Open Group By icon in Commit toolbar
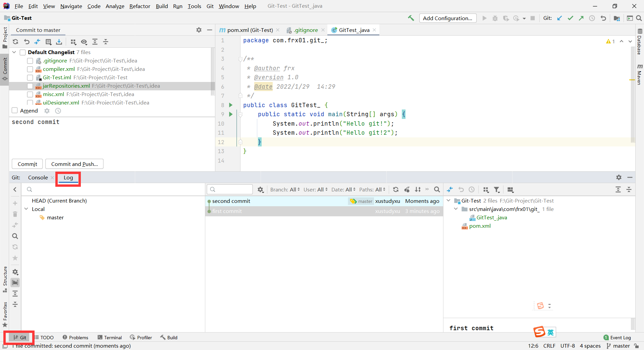 (x=73, y=42)
